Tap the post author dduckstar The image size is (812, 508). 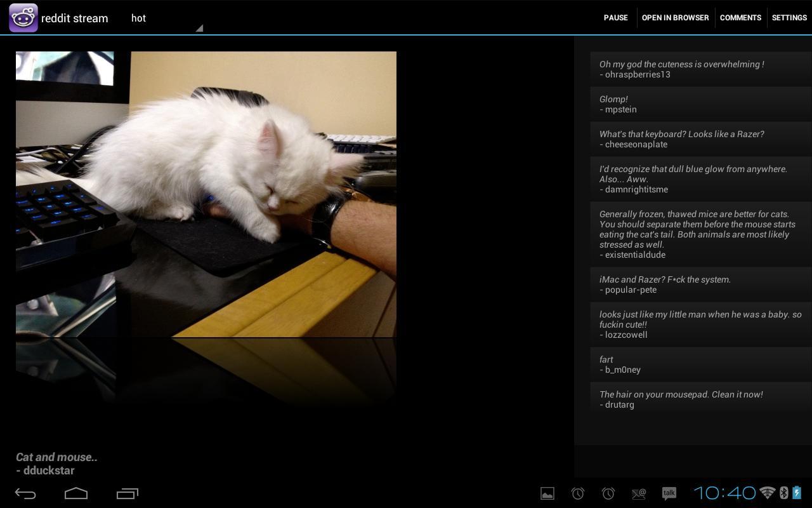45,470
